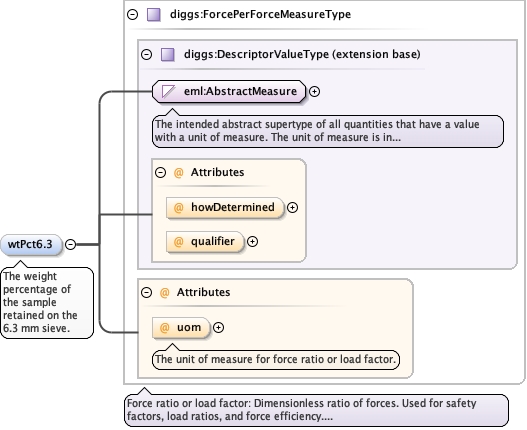Collapse the lower Attributes group containing uom
The height and width of the screenshot is (430, 527).
147,292
